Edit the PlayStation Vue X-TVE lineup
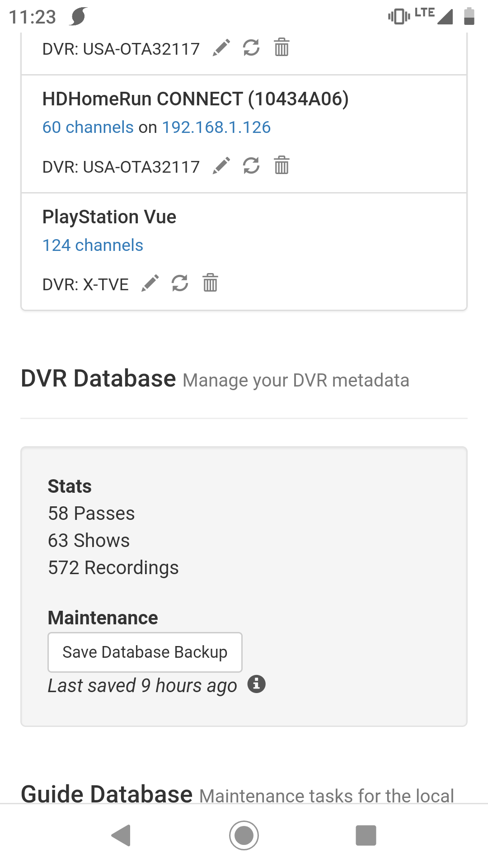This screenshot has width=488, height=868. pos(150,283)
